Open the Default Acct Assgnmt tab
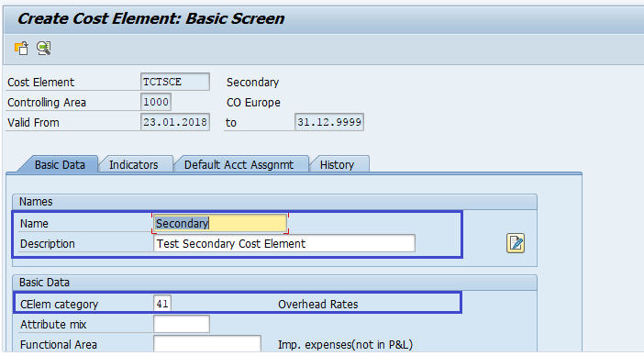The image size is (644, 356). (239, 164)
